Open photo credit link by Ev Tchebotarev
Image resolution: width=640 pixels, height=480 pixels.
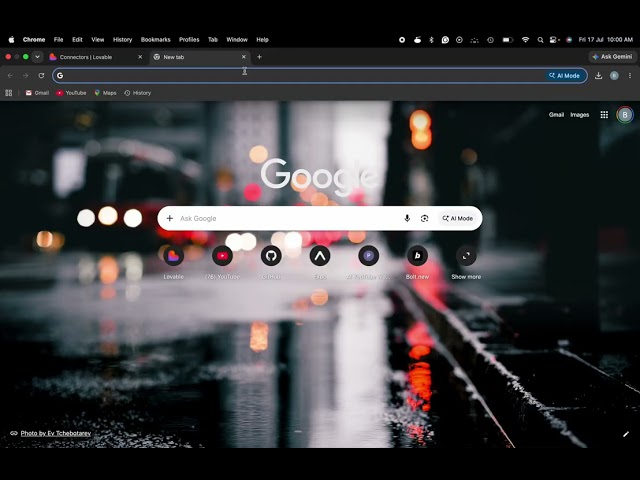pyautogui.click(x=56, y=433)
